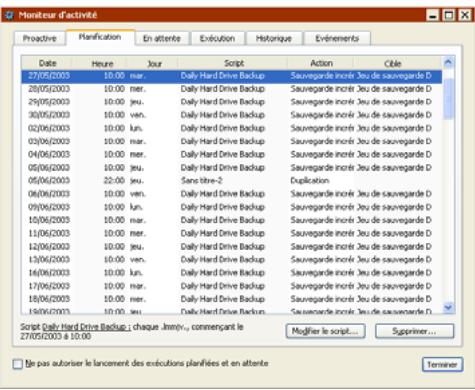Select the 30/05/2003 row
The width and height of the screenshot is (475, 390).
pos(232,115)
